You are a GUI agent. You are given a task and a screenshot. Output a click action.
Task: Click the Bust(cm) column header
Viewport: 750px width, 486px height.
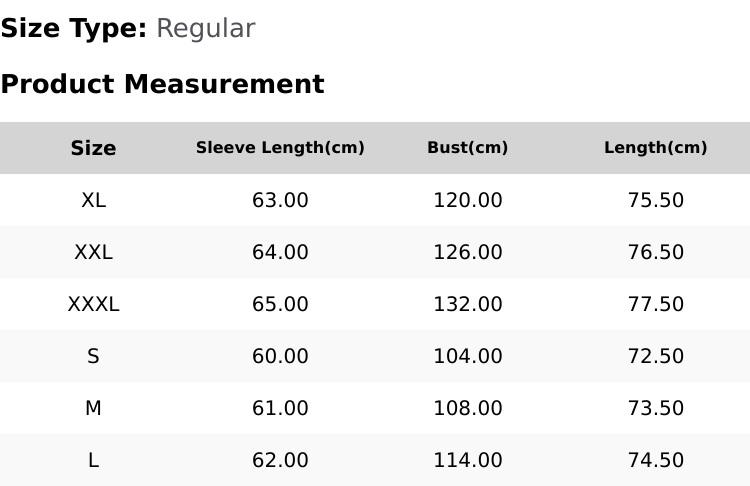(x=468, y=148)
